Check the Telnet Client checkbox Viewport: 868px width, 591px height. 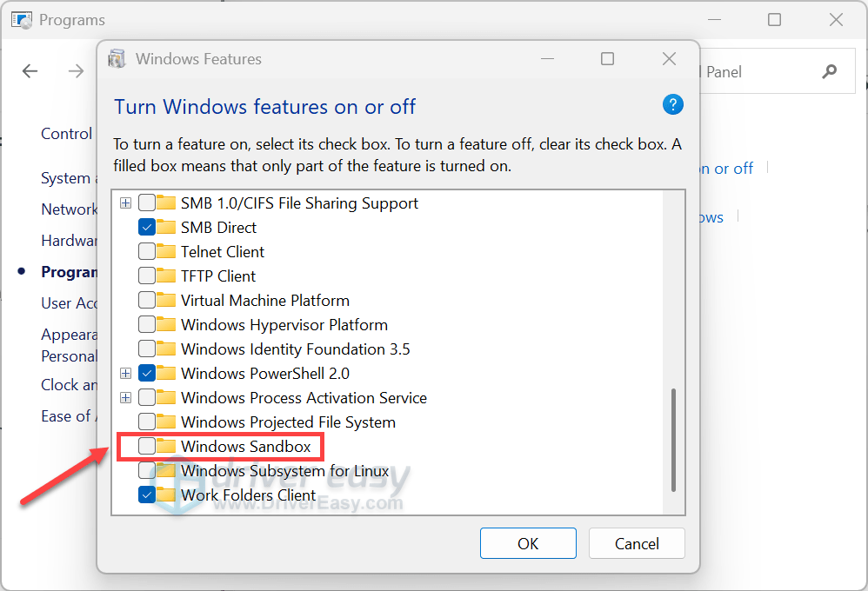pyautogui.click(x=147, y=251)
